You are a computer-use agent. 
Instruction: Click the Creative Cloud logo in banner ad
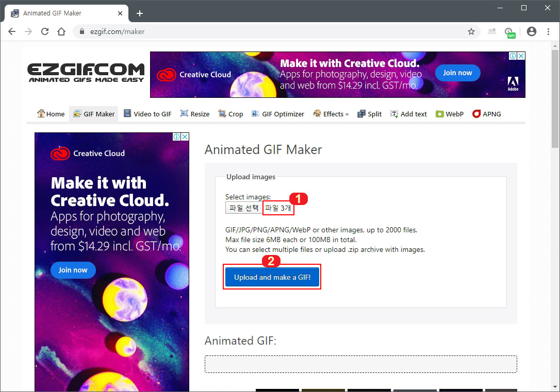pyautogui.click(x=194, y=75)
